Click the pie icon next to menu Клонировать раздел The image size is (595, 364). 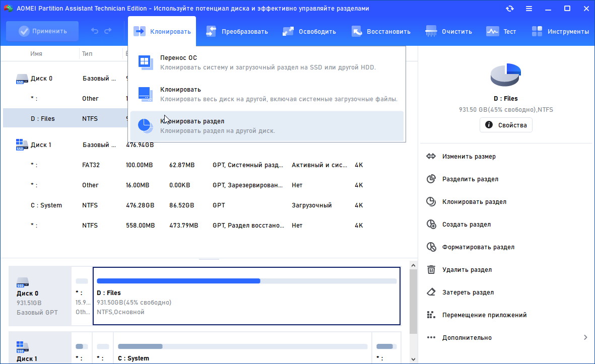click(145, 126)
